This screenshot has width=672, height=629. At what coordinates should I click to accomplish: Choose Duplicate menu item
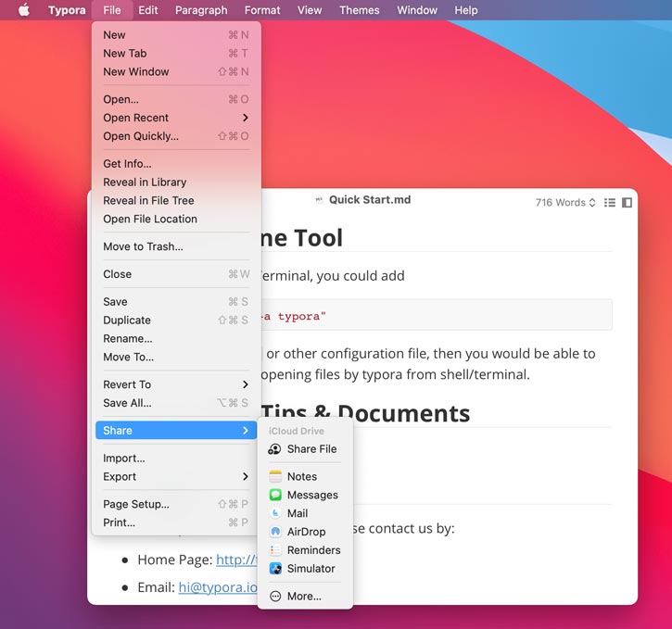point(176,320)
